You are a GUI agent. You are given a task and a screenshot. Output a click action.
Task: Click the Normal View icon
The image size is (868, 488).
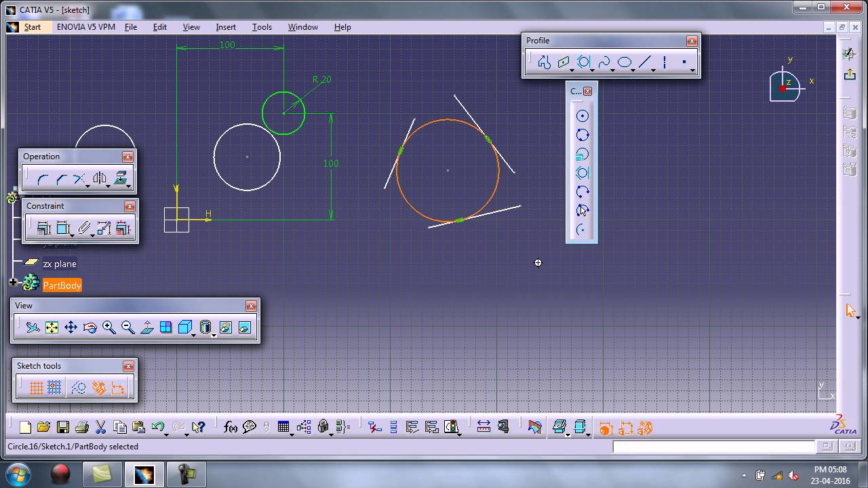146,327
